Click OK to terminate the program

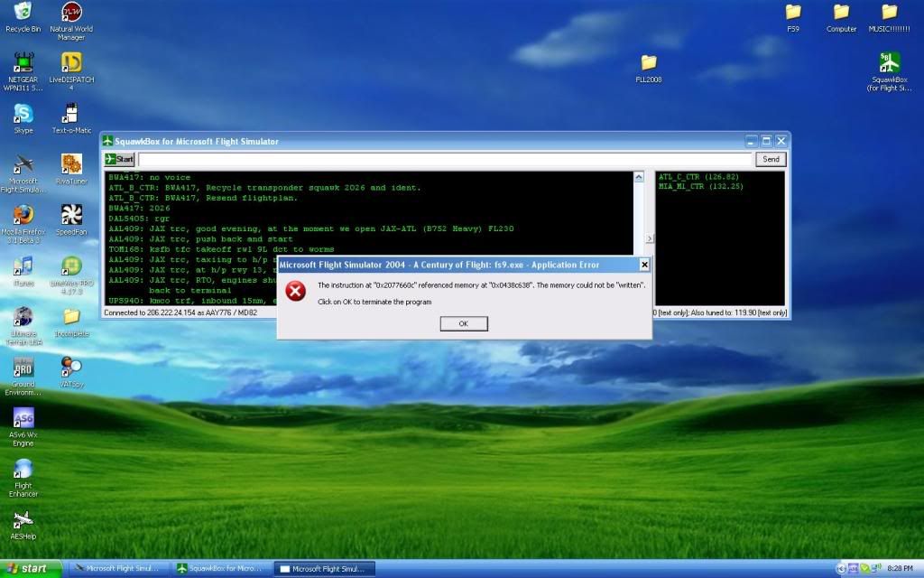point(463,323)
